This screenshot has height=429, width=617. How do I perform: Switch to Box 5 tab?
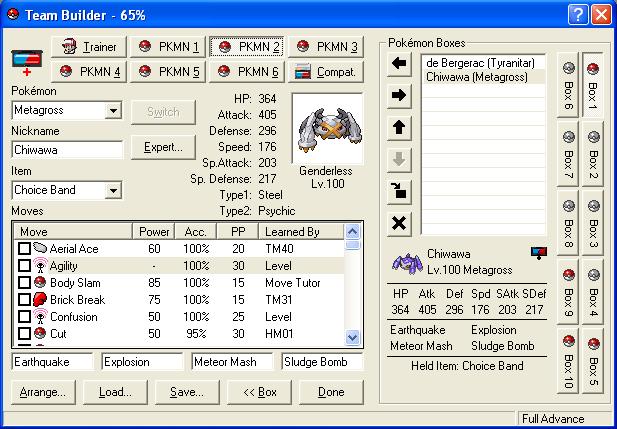[593, 361]
